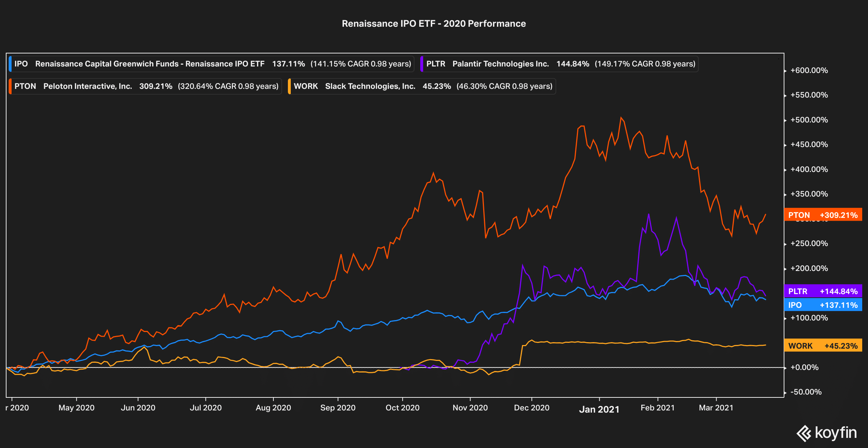Viewport: 868px width, 448px height.
Task: Click the purple PLTR color bar in legend
Action: [422, 64]
